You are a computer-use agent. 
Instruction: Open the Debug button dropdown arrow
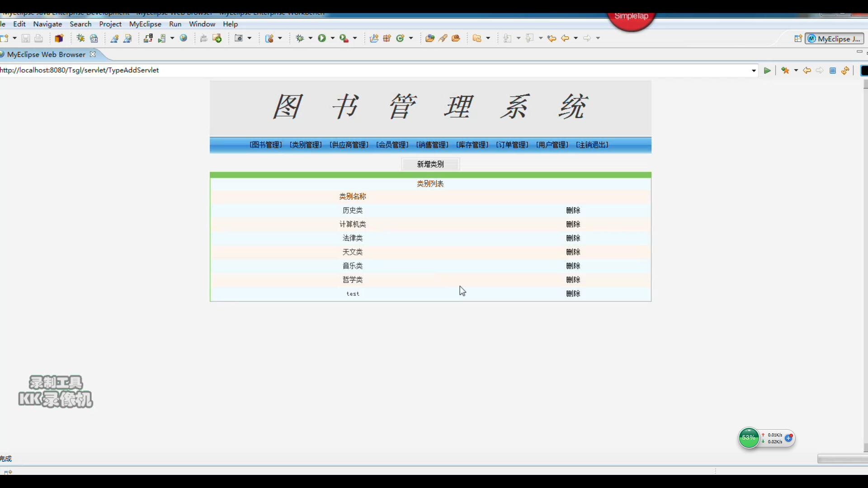tap(311, 38)
